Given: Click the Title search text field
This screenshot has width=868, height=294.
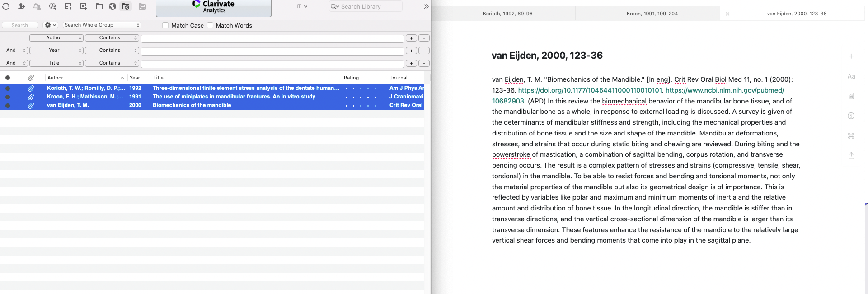Looking at the screenshot, I should pyautogui.click(x=272, y=64).
